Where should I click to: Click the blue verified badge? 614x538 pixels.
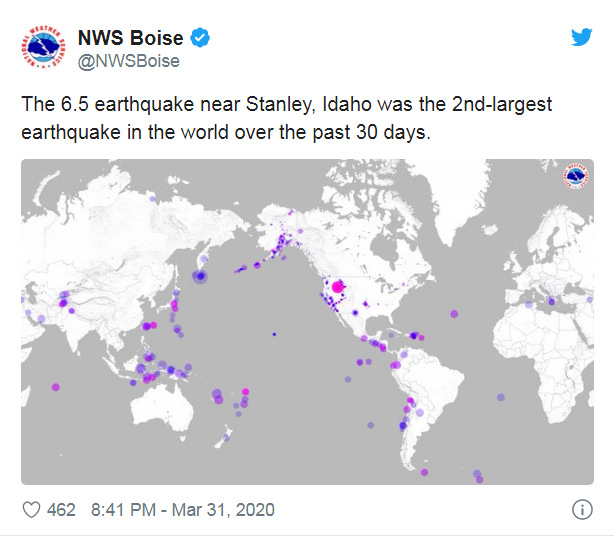[200, 38]
